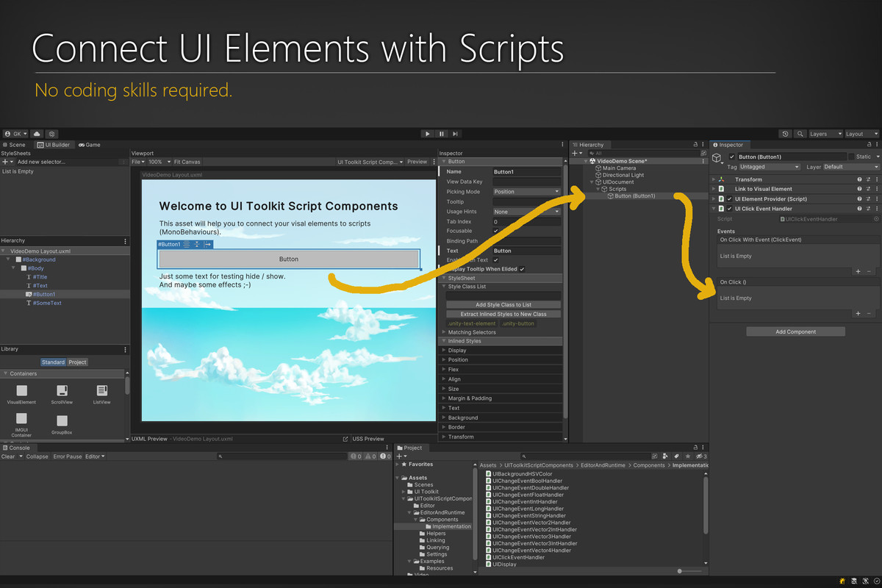Click Add Style Class to List
Screen dimensions: 882x588
[503, 304]
